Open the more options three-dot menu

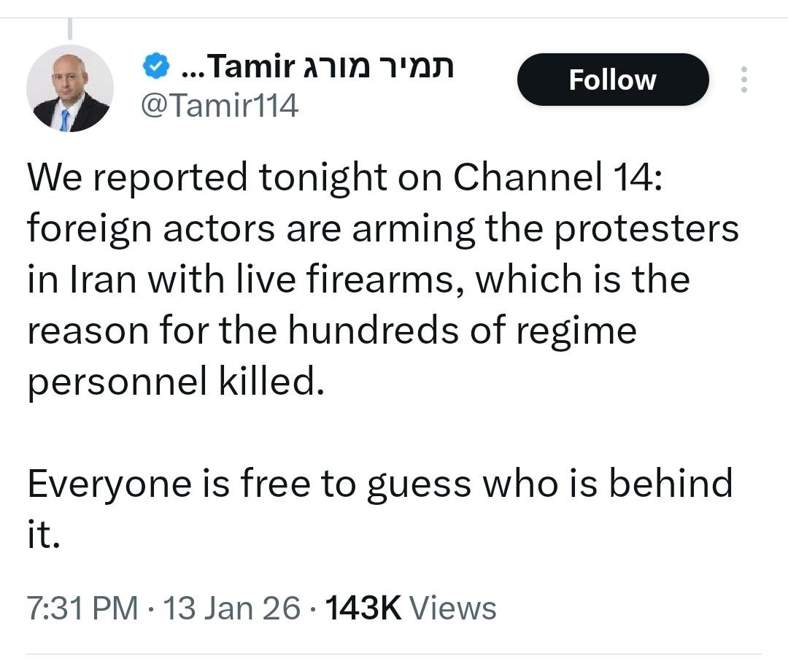click(x=743, y=80)
